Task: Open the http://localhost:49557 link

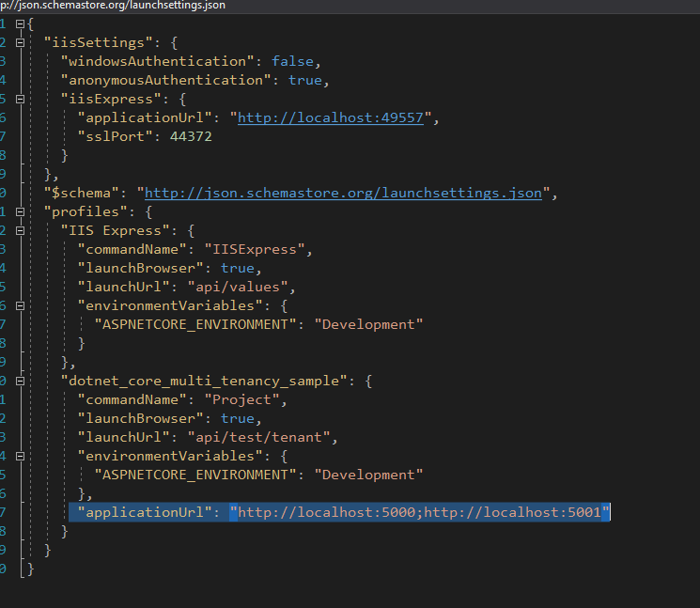Action: pos(331,117)
